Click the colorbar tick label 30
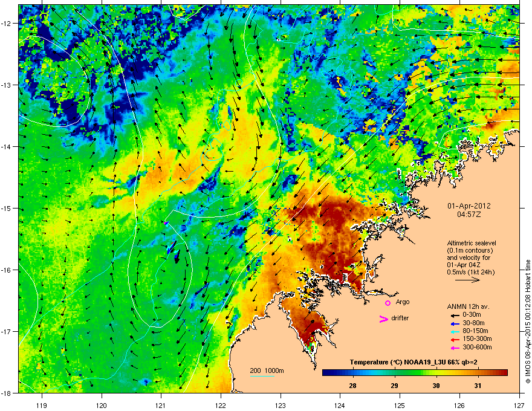The height and width of the screenshot is (411, 532). (436, 386)
